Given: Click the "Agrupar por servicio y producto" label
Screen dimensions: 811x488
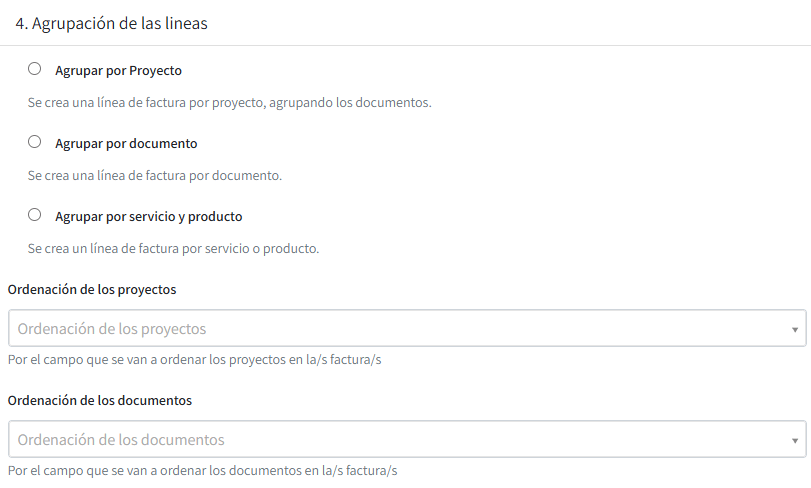Looking at the screenshot, I should pos(149,216).
